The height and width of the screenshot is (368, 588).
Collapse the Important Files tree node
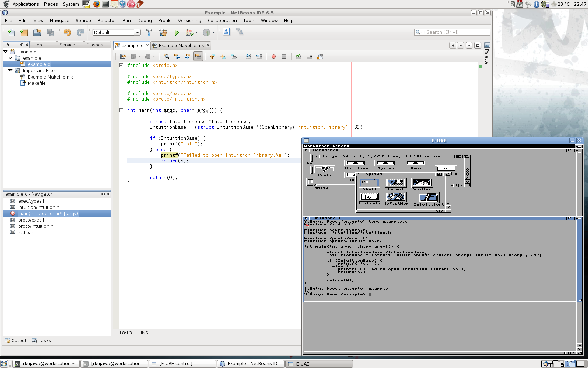tap(10, 70)
